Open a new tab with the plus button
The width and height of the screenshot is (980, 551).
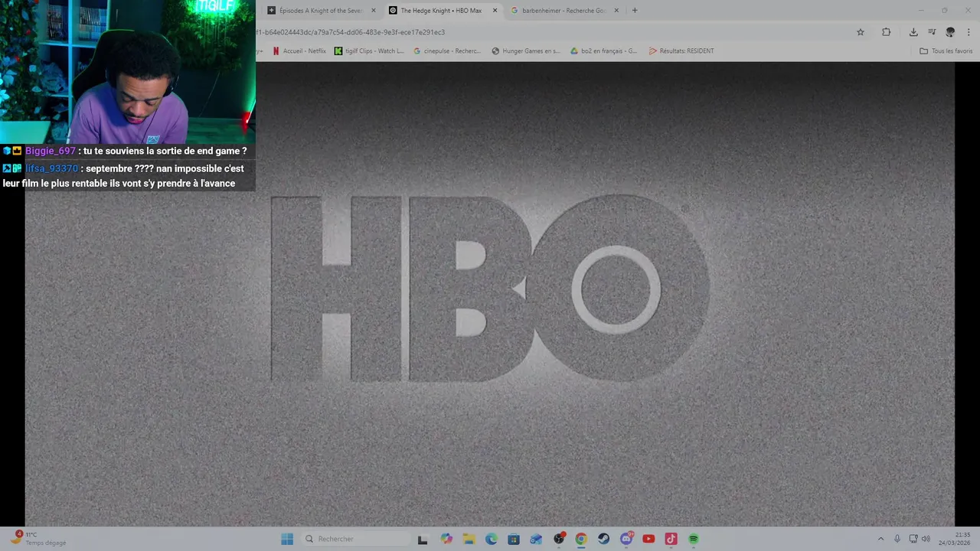click(x=635, y=11)
